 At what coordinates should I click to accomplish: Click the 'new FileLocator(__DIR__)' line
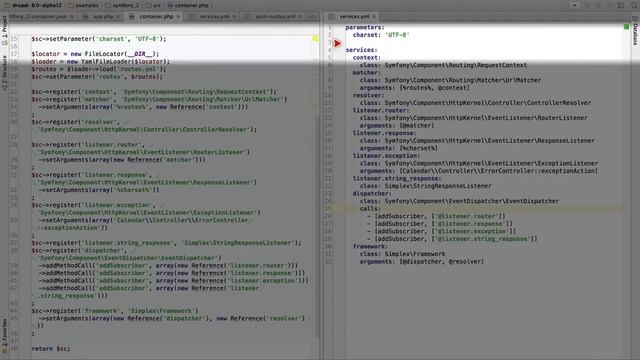(x=95, y=54)
